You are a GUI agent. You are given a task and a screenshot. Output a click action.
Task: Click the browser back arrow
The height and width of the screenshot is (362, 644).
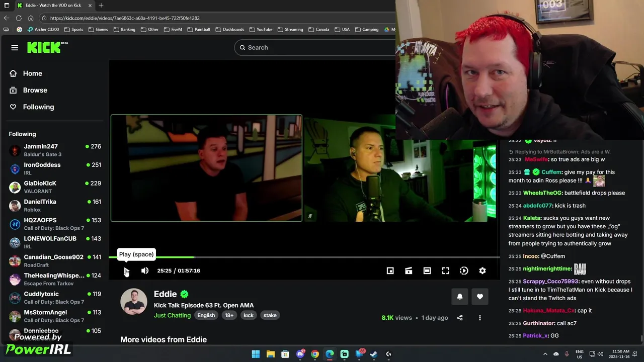[7, 18]
